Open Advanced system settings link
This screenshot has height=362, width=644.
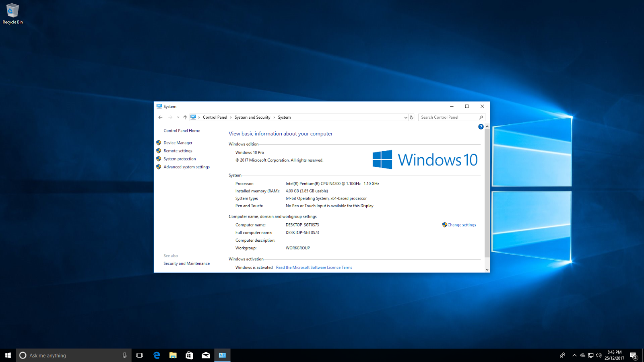[186, 167]
